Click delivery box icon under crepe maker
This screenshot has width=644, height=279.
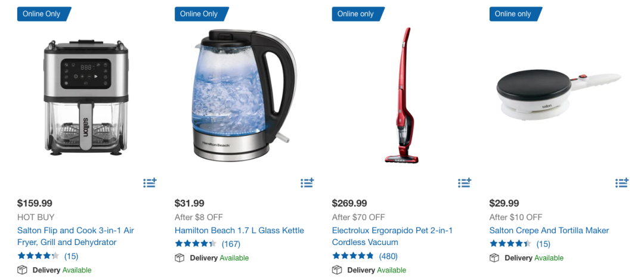click(x=494, y=258)
